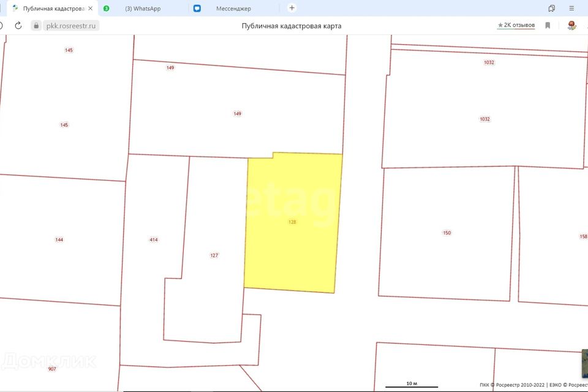The image size is (588, 392).
Task: Click the padlock site security icon
Action: [36, 26]
